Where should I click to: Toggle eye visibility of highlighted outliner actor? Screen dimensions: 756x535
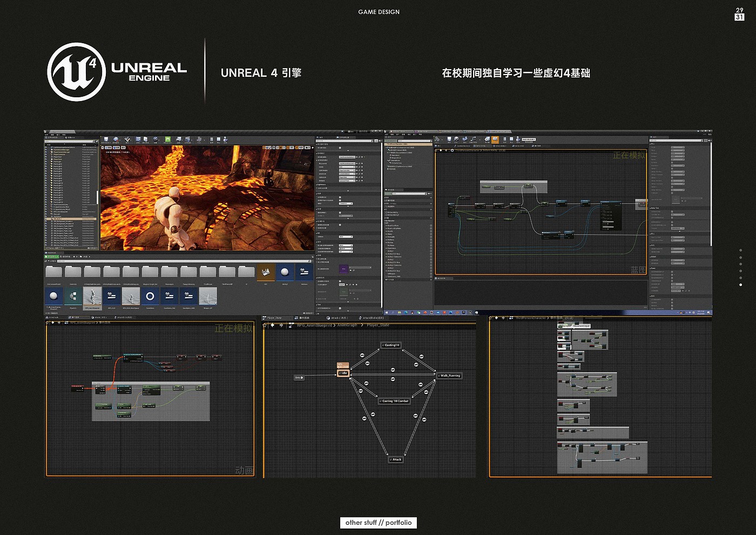coord(46,219)
